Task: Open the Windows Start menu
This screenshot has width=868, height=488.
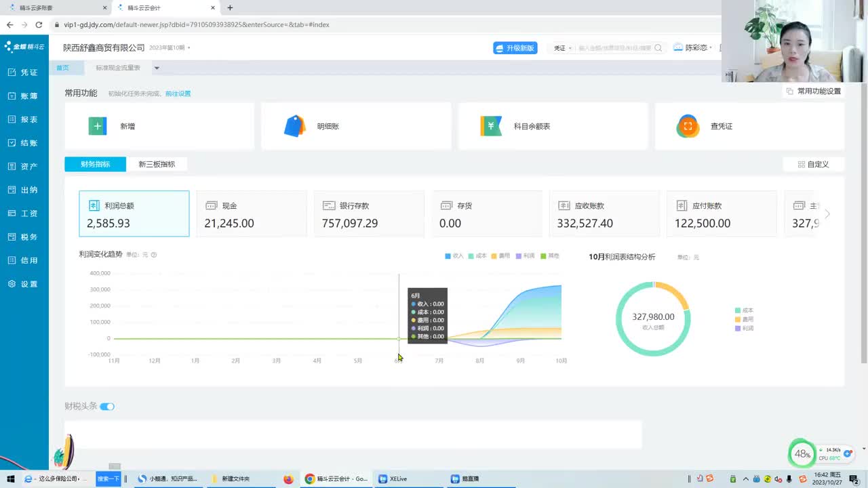Action: click(11, 479)
